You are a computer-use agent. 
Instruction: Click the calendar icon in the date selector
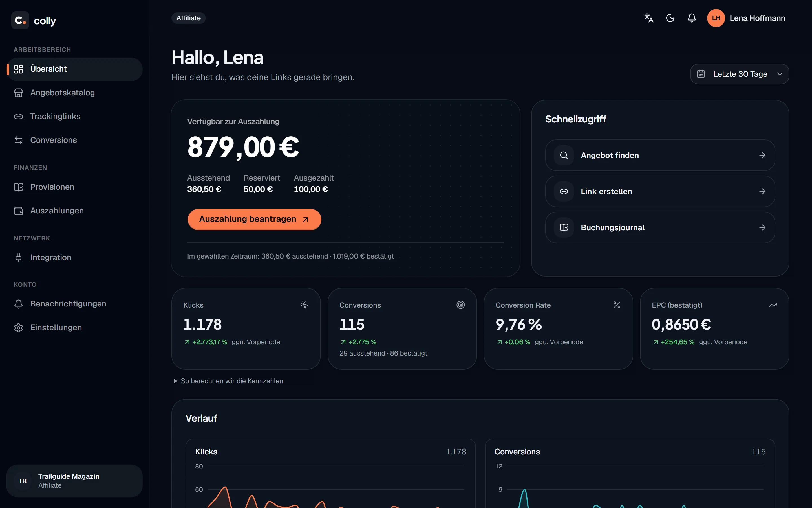701,74
